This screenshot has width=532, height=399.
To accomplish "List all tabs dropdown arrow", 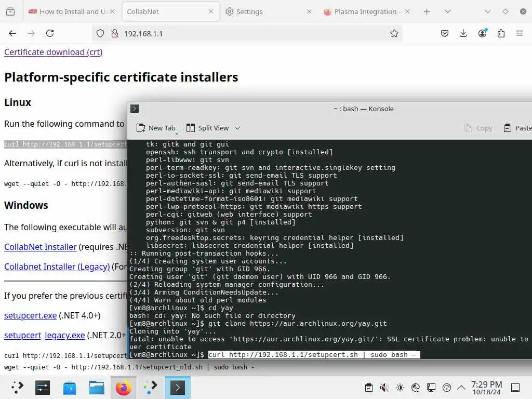I will pos(447,11).
